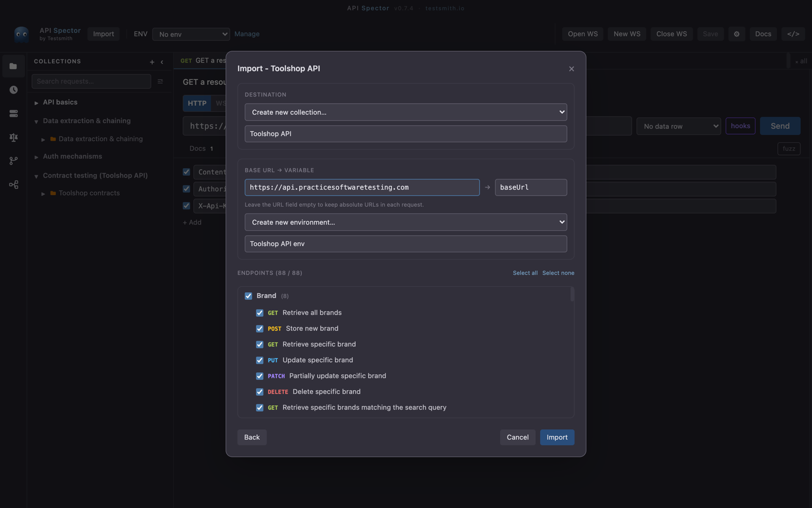
Task: Click the Data extraction & chaining folder icon
Action: pyautogui.click(x=53, y=139)
